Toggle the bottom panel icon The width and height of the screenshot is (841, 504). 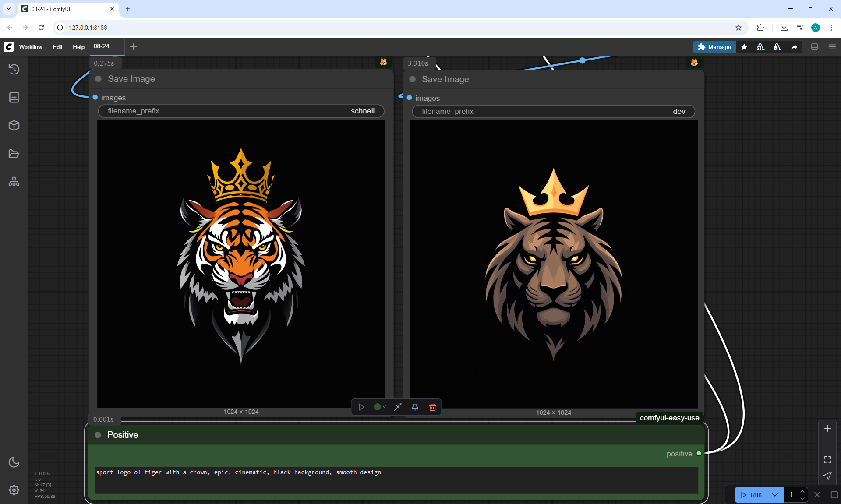point(814,47)
